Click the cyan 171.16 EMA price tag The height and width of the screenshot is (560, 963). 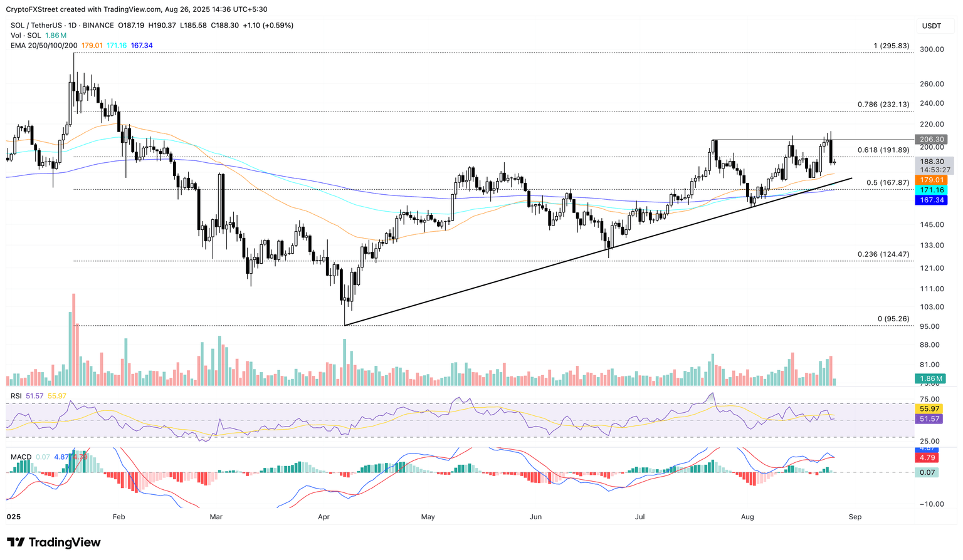(931, 190)
